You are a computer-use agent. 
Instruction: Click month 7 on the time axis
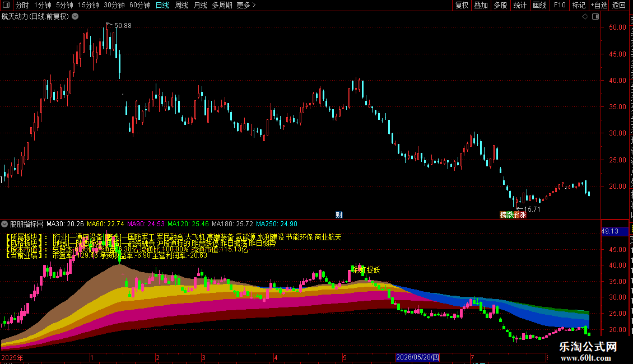click(472, 357)
